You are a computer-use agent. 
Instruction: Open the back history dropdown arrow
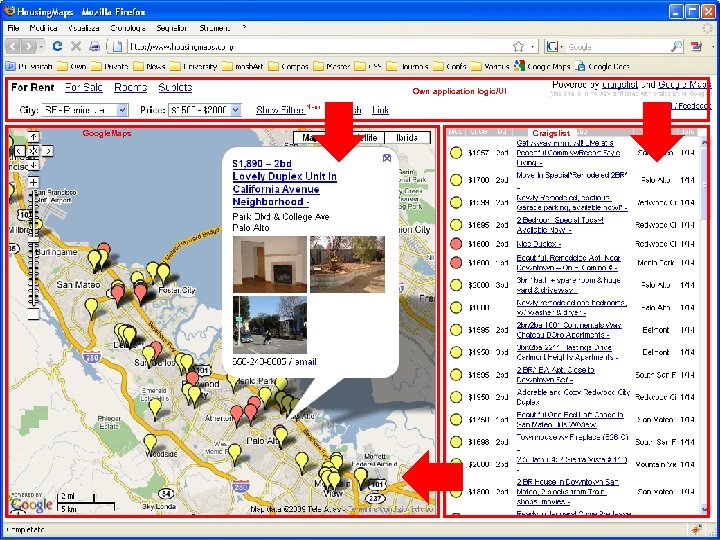point(41,46)
